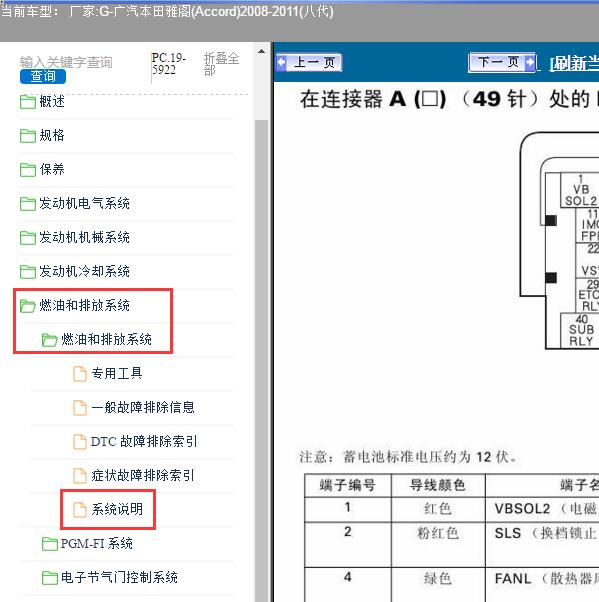The image size is (599, 602).
Task: Click 折叠全部 to collapse all
Action: click(x=221, y=64)
